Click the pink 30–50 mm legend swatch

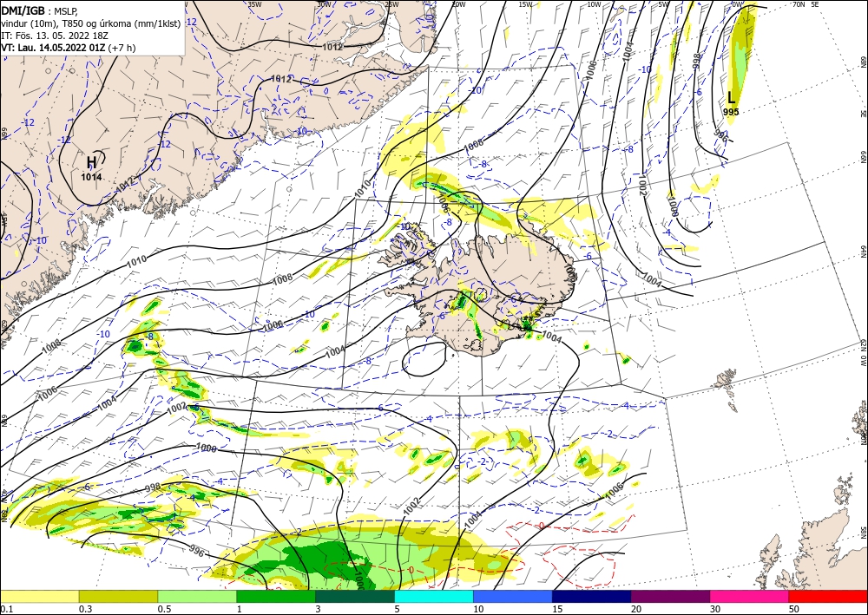[x=750, y=596]
